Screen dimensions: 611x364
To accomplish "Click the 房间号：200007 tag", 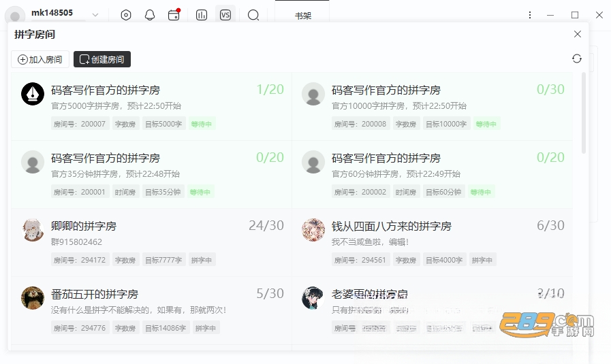I will coord(80,125).
